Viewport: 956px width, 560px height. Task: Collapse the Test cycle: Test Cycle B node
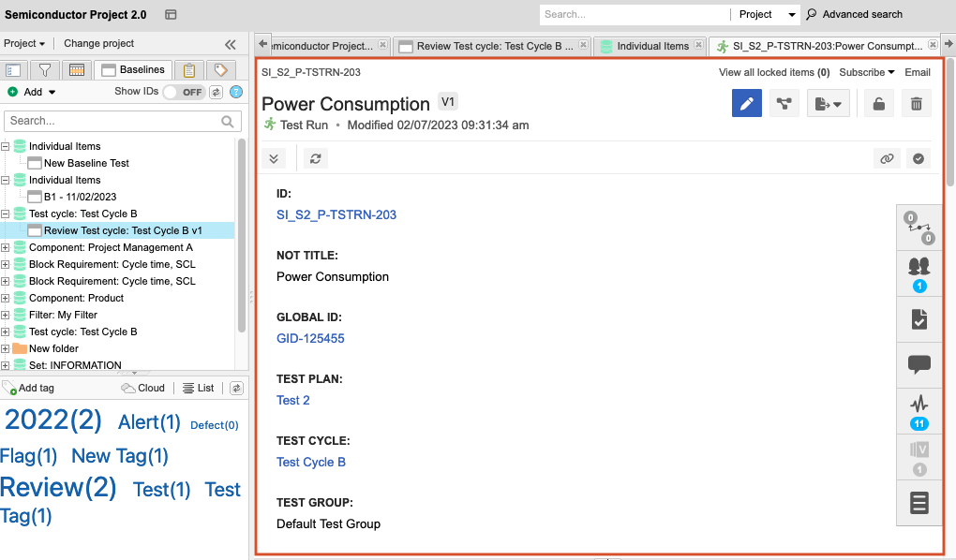(6, 214)
